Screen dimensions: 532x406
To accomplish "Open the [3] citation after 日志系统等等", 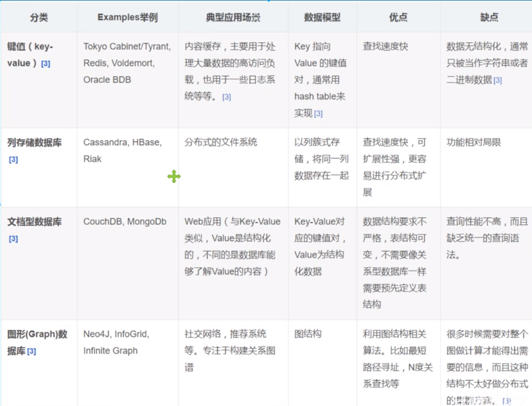I will tap(227, 97).
